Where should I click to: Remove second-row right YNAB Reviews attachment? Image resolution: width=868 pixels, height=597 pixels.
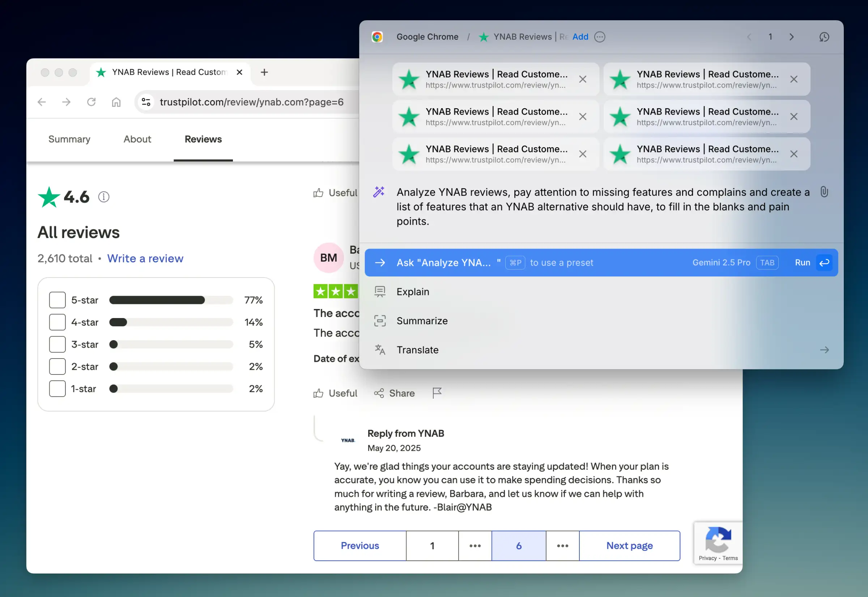tap(793, 117)
